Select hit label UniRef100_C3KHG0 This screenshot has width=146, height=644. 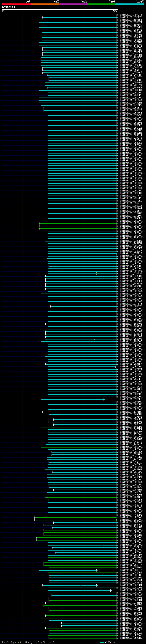click(x=131, y=90)
